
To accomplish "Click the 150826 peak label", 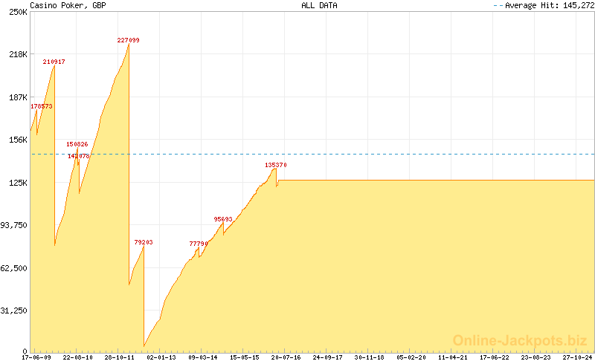I will click(77, 144).
